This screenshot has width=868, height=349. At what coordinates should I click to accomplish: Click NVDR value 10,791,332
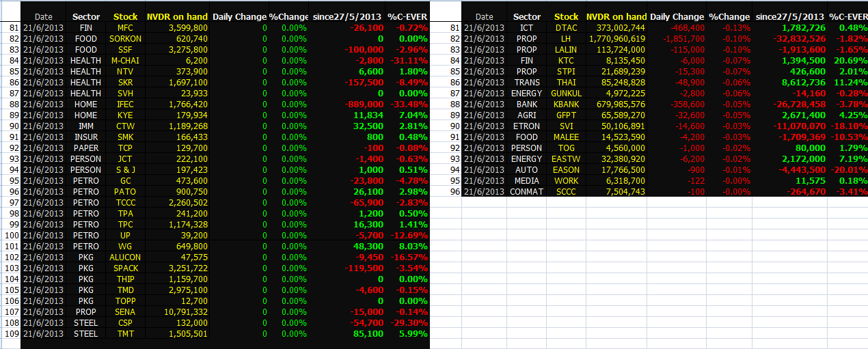coord(177,312)
